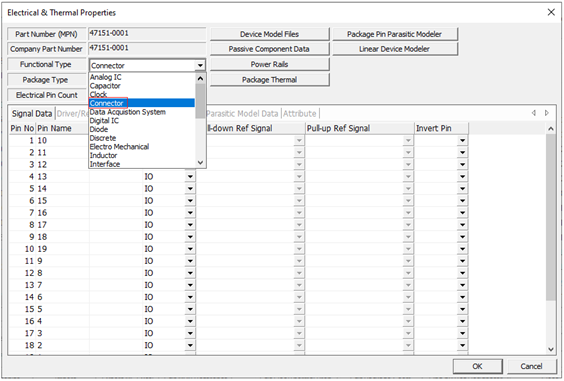Select Analog IC from the list

[142, 77]
